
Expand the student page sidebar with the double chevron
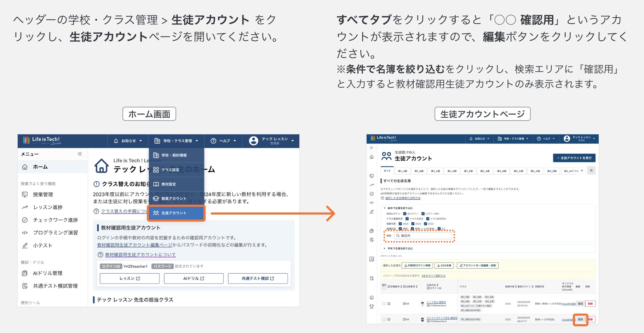tap(372, 148)
